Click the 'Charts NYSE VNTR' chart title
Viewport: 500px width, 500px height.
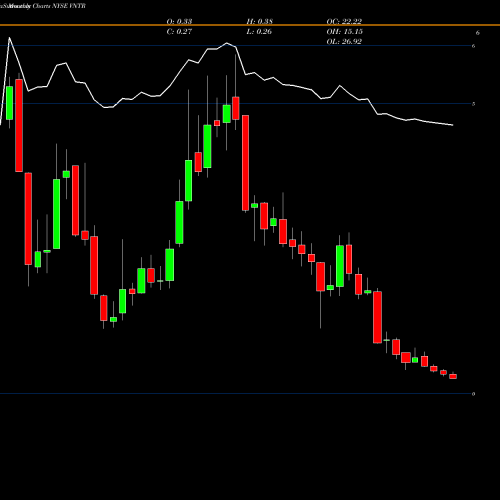pos(59,6)
